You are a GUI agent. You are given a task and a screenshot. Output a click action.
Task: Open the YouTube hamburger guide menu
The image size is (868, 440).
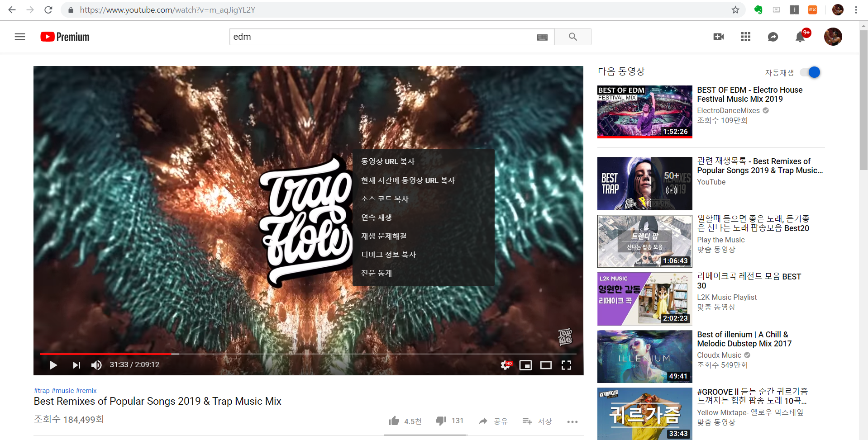point(20,37)
